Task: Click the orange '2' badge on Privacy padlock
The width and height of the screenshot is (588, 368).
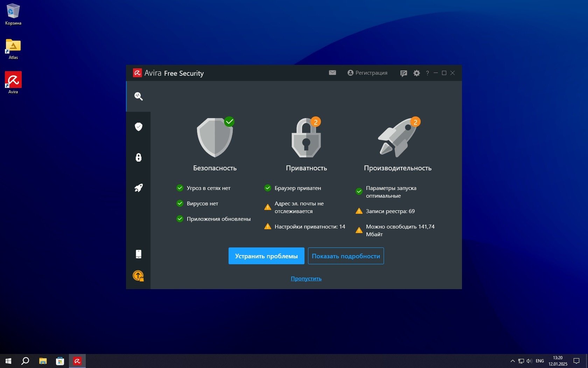Action: pos(316,122)
